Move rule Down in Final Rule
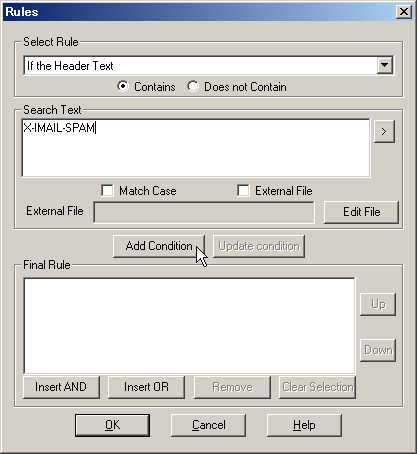Screen dimensions: 417x454 pyautogui.click(x=378, y=350)
